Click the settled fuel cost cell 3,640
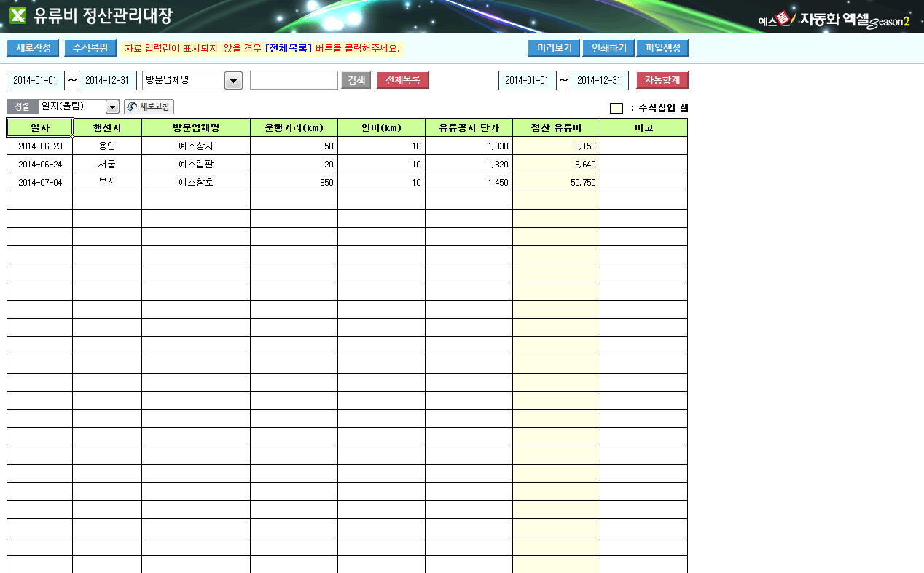This screenshot has height=573, width=924. (x=557, y=164)
